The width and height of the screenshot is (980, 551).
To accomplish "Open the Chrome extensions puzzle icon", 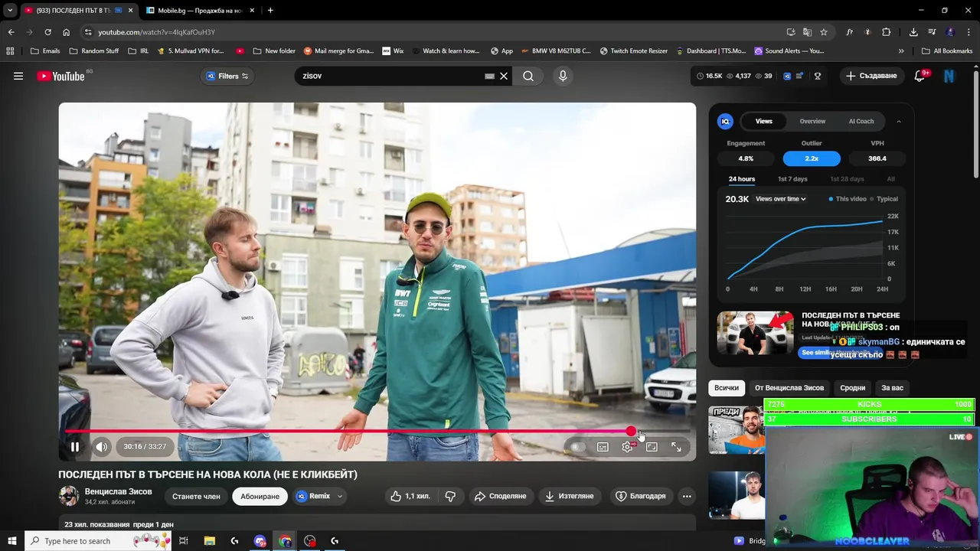I will pos(887,32).
